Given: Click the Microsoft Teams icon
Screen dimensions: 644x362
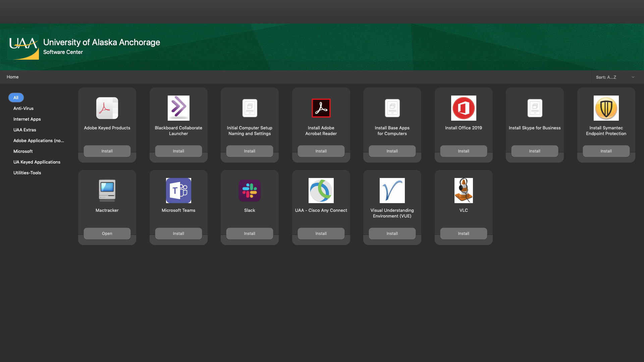Looking at the screenshot, I should pos(178,190).
